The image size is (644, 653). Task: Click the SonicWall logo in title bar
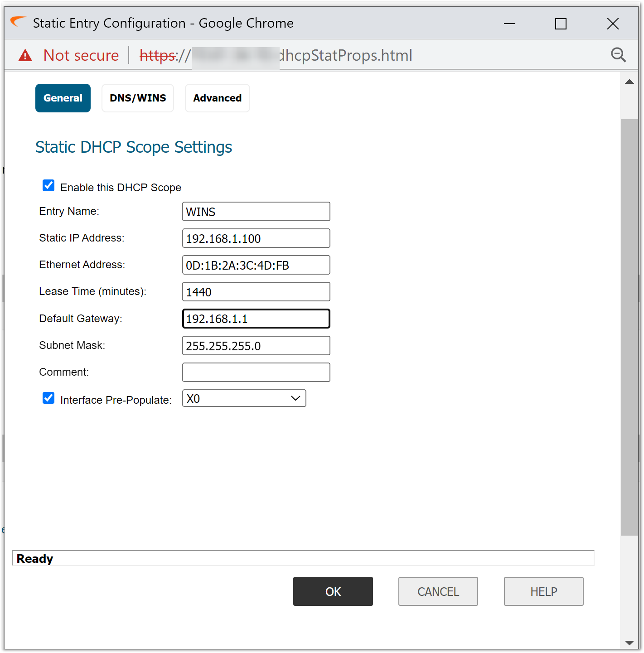pos(18,22)
